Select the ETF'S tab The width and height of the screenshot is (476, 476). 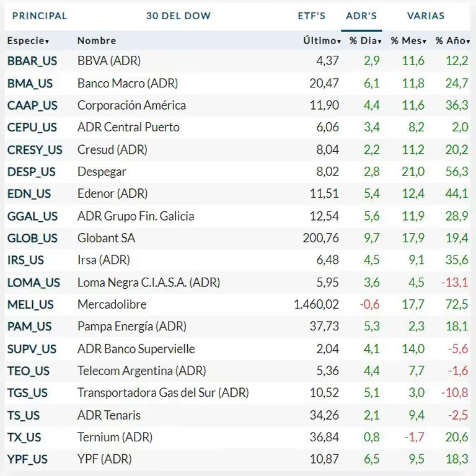pyautogui.click(x=312, y=16)
